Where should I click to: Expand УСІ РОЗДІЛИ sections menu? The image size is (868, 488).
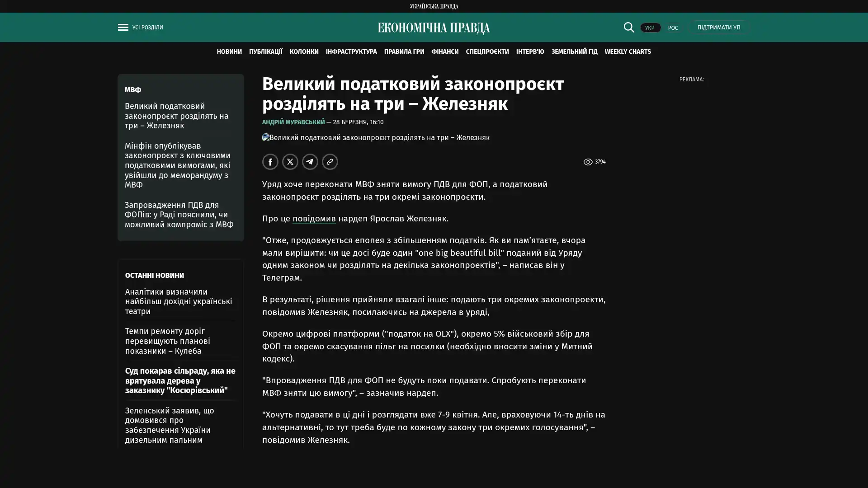(x=147, y=27)
